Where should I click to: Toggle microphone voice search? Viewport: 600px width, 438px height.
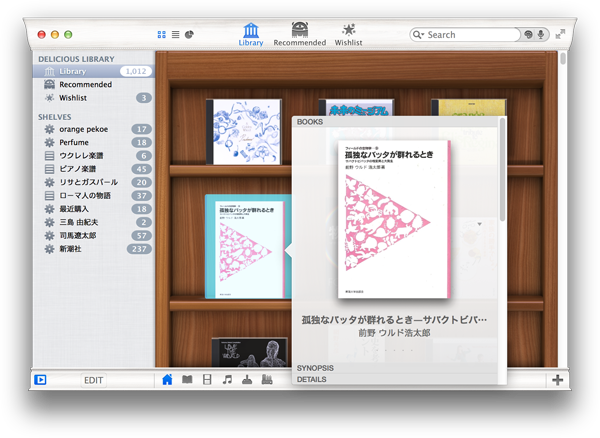[541, 35]
